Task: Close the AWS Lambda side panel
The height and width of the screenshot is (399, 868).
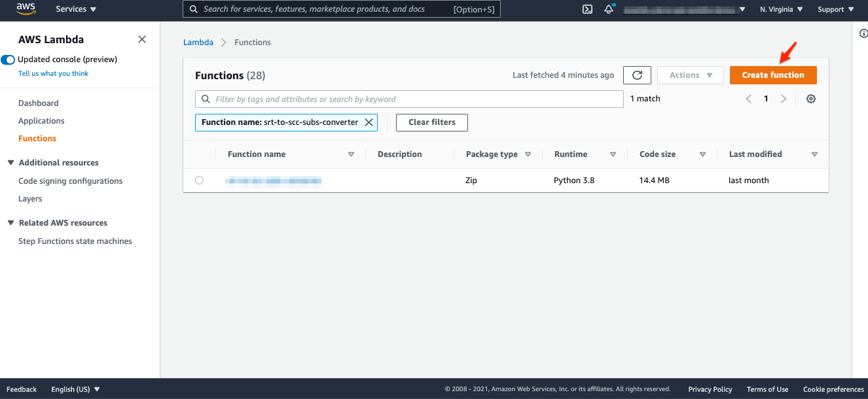Action: 142,39
